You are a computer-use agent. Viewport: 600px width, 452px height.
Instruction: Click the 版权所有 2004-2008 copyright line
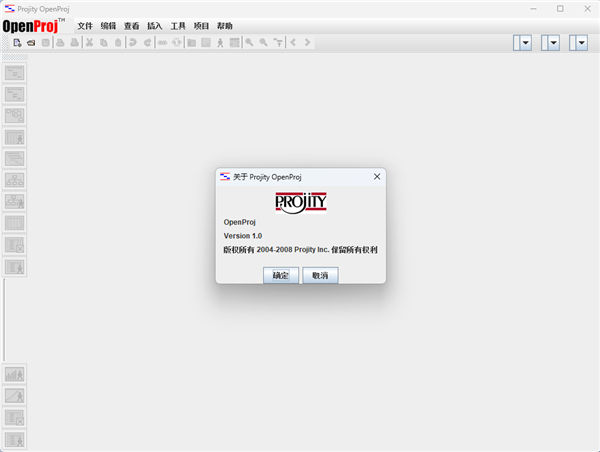(x=300, y=250)
